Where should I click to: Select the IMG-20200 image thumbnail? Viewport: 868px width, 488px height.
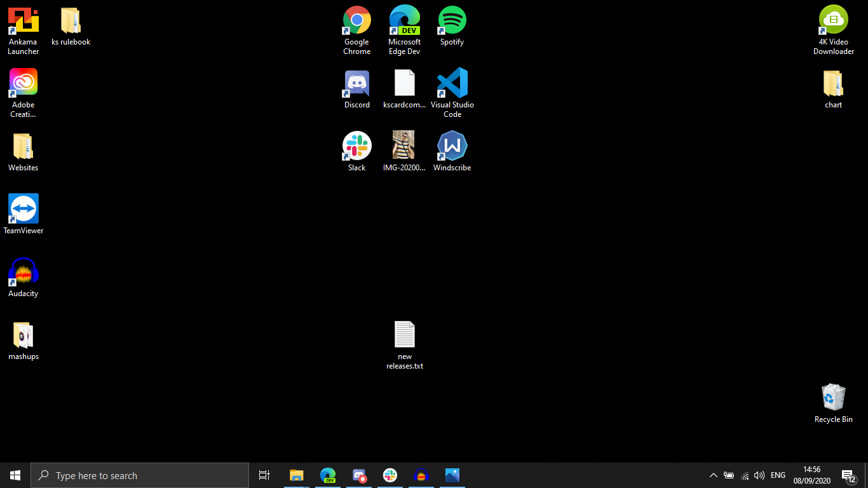(405, 152)
